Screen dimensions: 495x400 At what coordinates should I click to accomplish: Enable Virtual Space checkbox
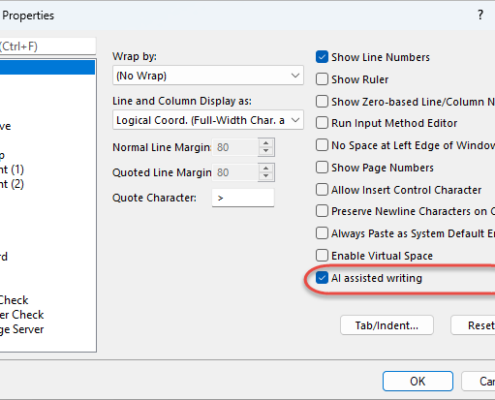(x=322, y=256)
